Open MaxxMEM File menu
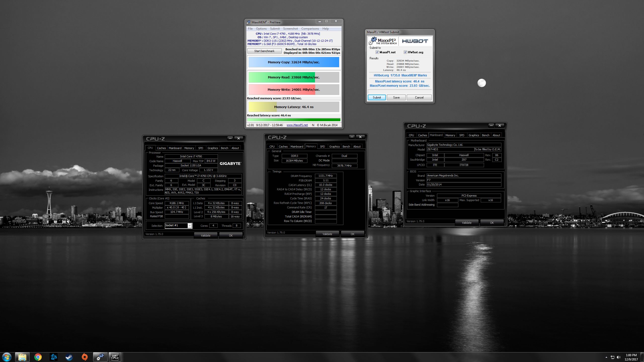644x362 pixels. click(x=250, y=29)
